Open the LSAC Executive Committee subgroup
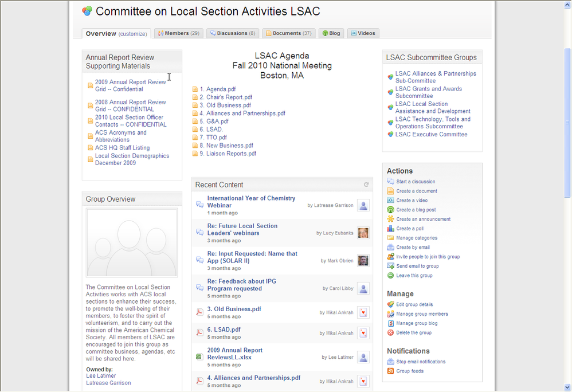Screen dimensions: 572x392 click(x=431, y=135)
